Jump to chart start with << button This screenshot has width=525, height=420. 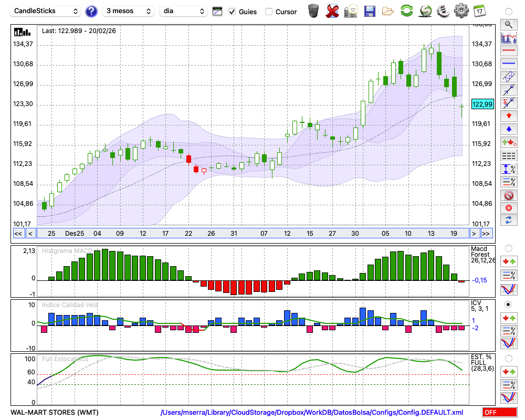18,234
